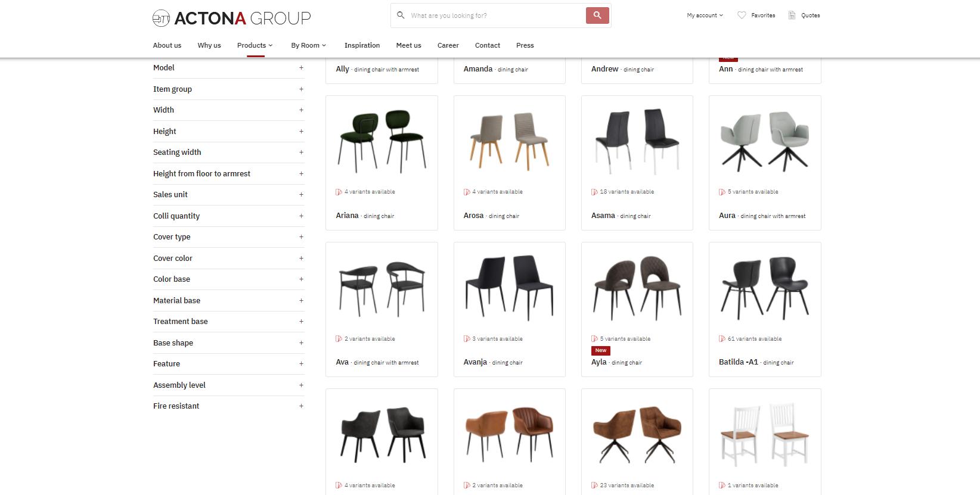980x495 pixels.
Task: Expand the Cover color filter
Action: click(x=228, y=259)
